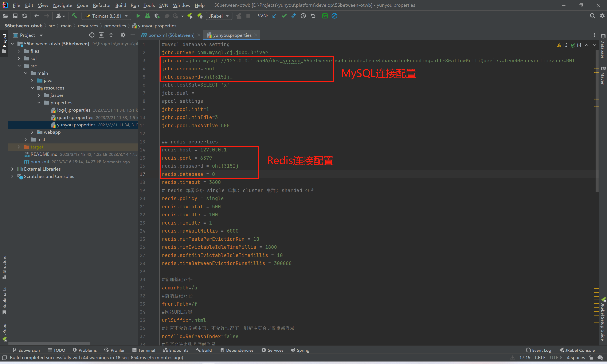Screen dimensions: 607x364
Task: Click SVN Rollback undo arrow icon
Action: (x=313, y=16)
